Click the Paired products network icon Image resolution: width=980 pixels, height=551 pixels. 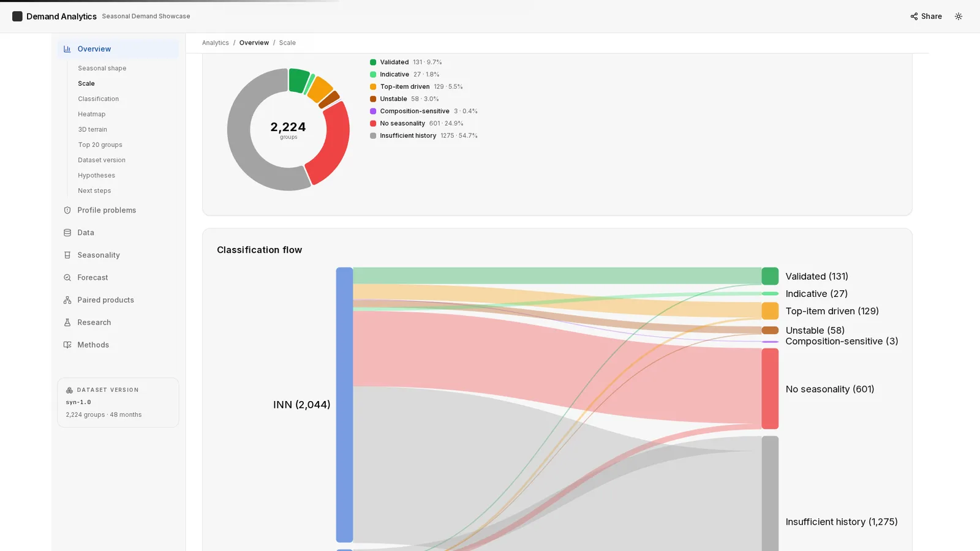67,300
